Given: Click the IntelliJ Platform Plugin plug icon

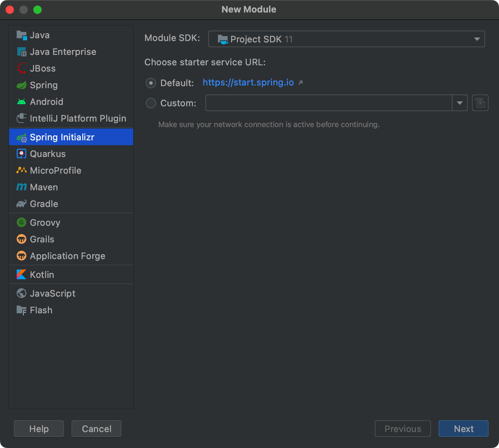Looking at the screenshot, I should tap(22, 118).
